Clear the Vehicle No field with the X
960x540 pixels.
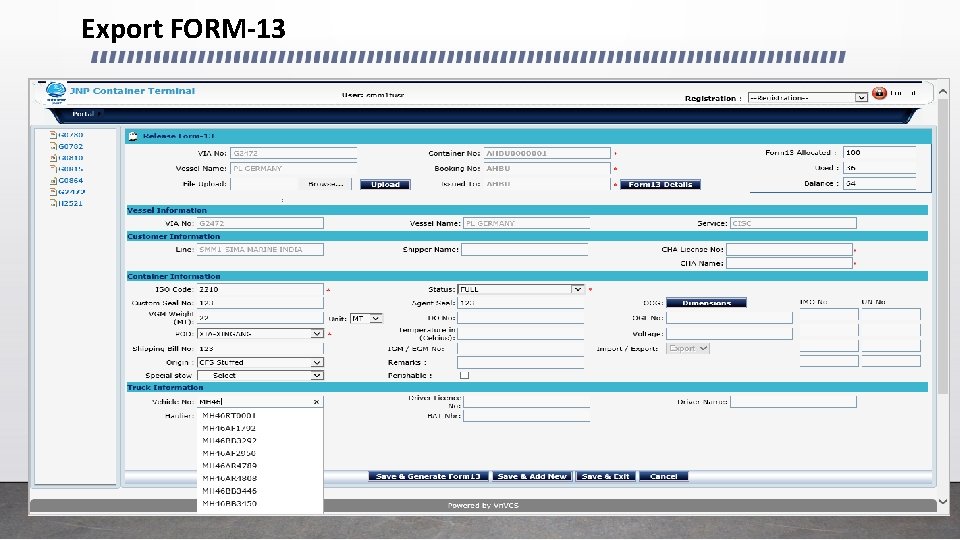[317, 402]
